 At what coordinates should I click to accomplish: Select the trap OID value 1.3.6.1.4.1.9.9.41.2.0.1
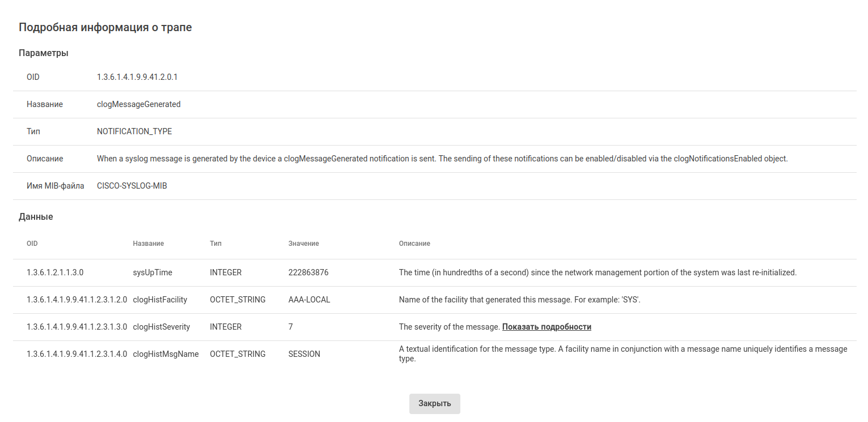click(137, 77)
